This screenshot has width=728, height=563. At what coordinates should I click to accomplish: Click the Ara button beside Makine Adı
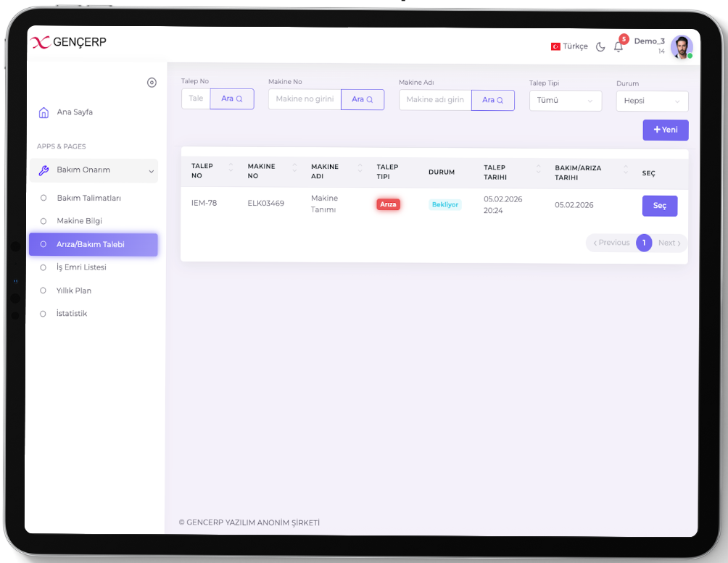[x=492, y=100]
